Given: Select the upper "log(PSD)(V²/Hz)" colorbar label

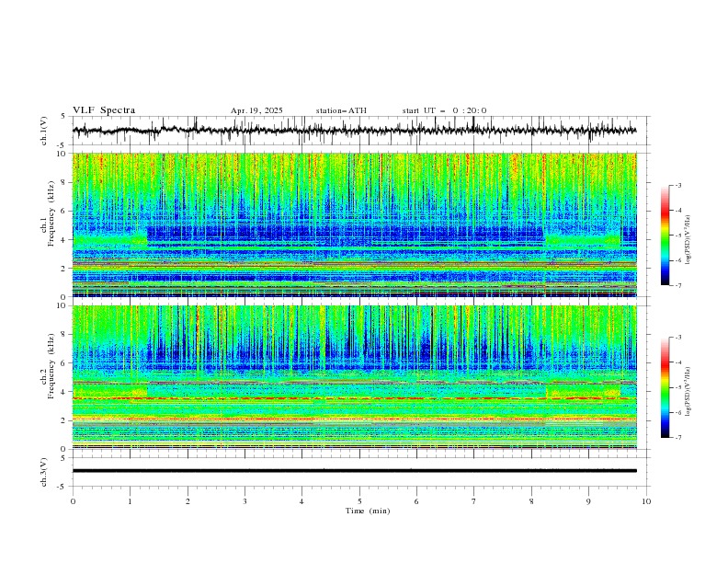Looking at the screenshot, I should click(x=688, y=240).
